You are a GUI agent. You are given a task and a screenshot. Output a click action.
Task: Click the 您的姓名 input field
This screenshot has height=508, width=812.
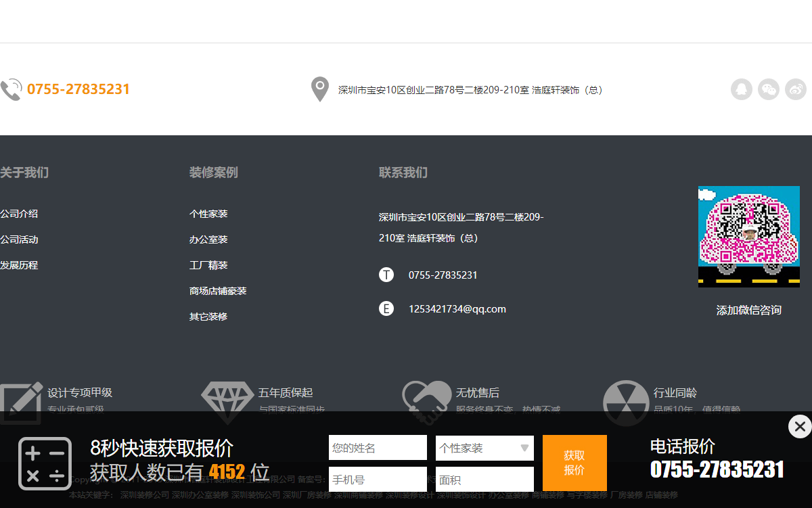378,448
